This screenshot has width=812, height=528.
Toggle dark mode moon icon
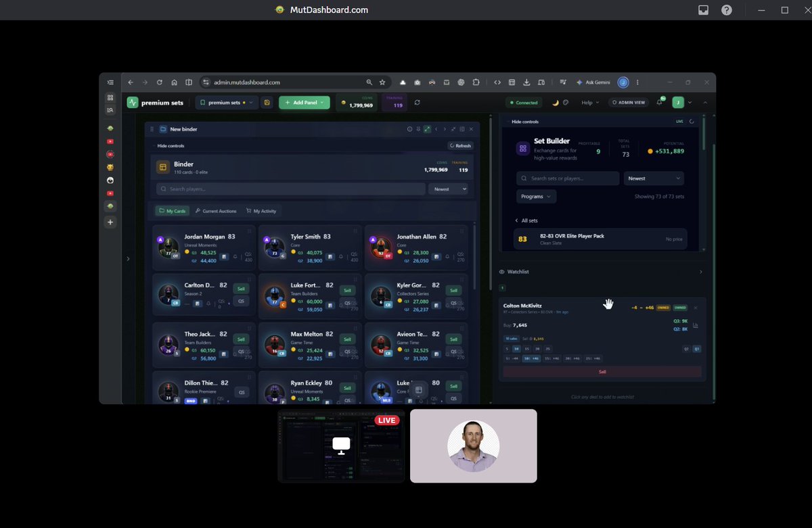(556, 103)
